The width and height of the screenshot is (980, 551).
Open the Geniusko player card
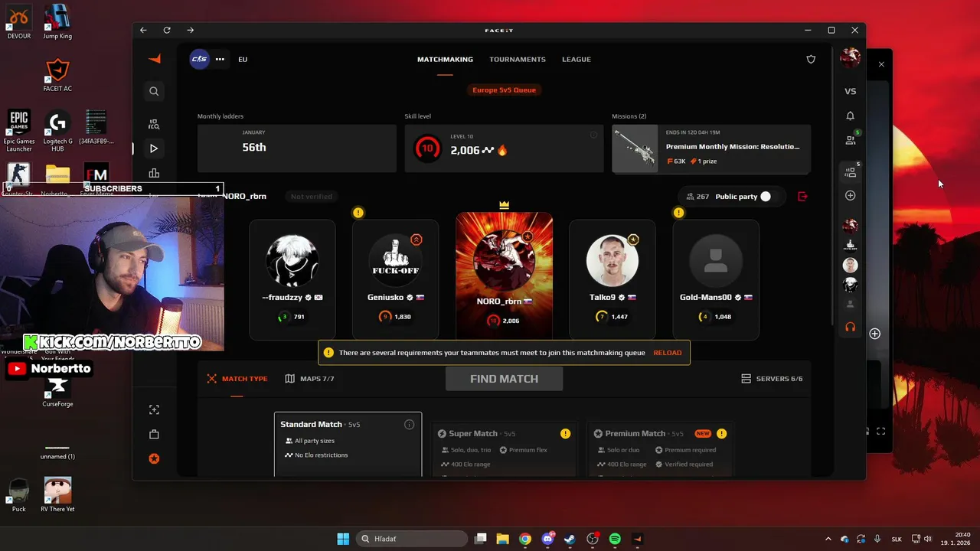point(396,279)
